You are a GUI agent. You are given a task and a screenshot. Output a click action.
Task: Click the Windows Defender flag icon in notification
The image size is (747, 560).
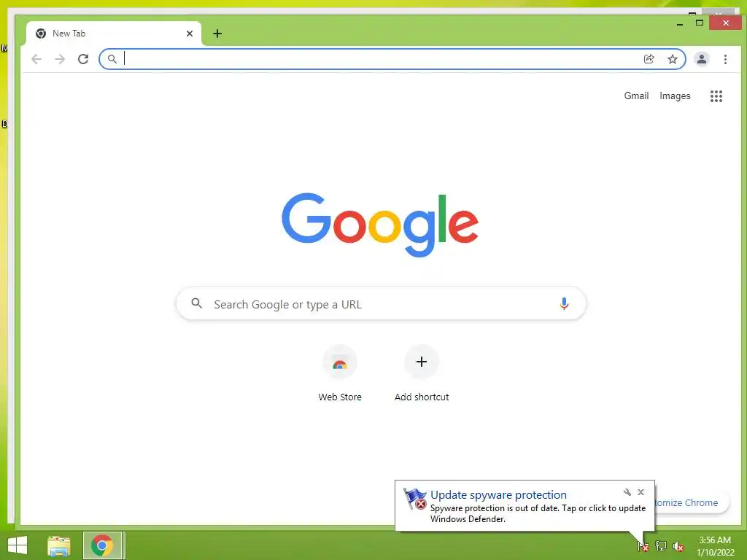click(x=414, y=499)
